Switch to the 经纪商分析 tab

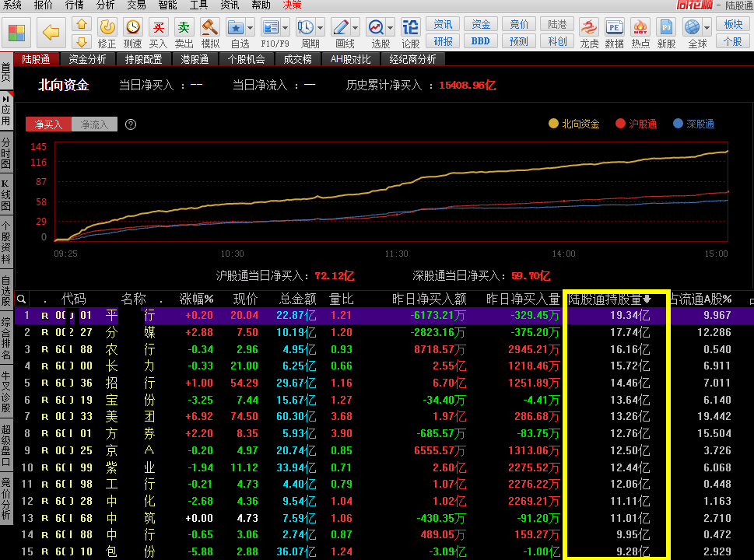(x=412, y=59)
